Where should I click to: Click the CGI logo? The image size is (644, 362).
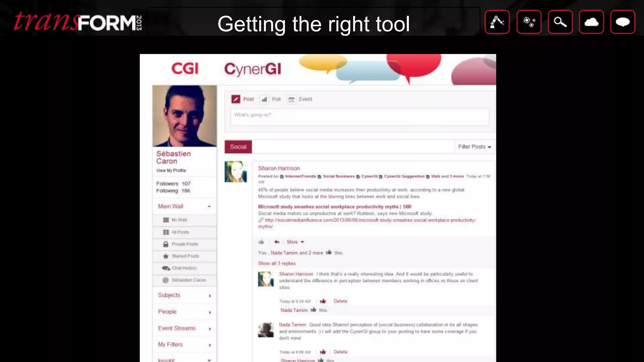(185, 69)
